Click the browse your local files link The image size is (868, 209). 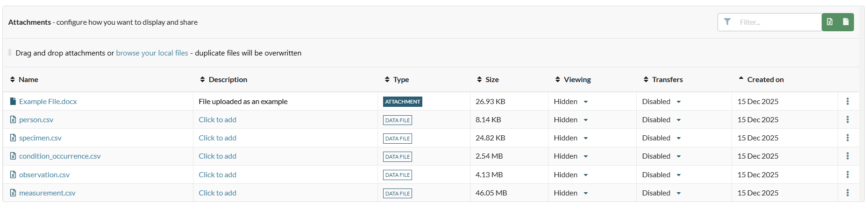pos(152,53)
